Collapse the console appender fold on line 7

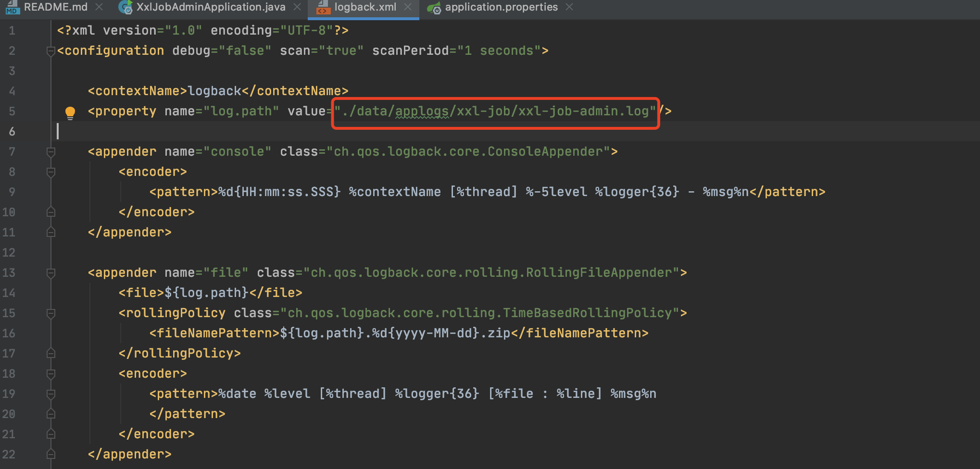(x=51, y=152)
